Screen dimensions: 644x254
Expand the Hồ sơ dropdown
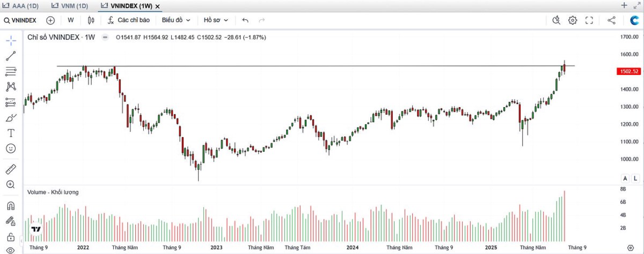(x=216, y=20)
